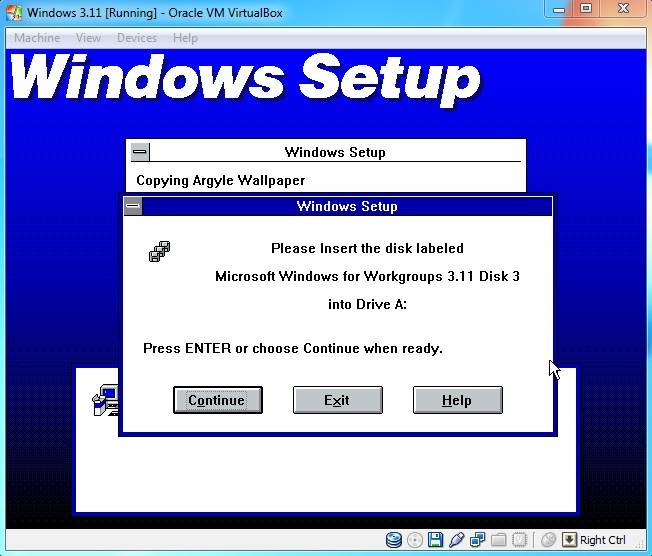This screenshot has width=652, height=556.
Task: Open the shared folders status icon
Action: click(498, 540)
